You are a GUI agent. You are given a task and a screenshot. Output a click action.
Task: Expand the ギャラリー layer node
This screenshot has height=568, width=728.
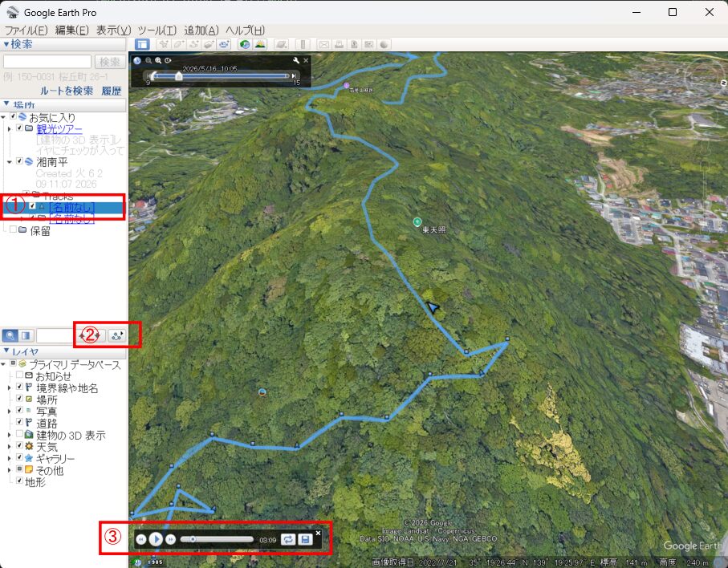10,458
